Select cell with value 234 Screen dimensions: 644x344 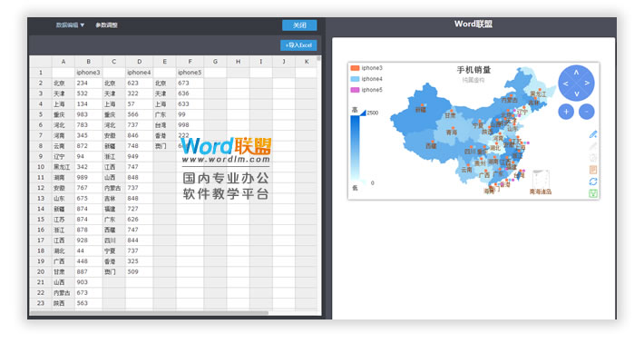tap(88, 83)
